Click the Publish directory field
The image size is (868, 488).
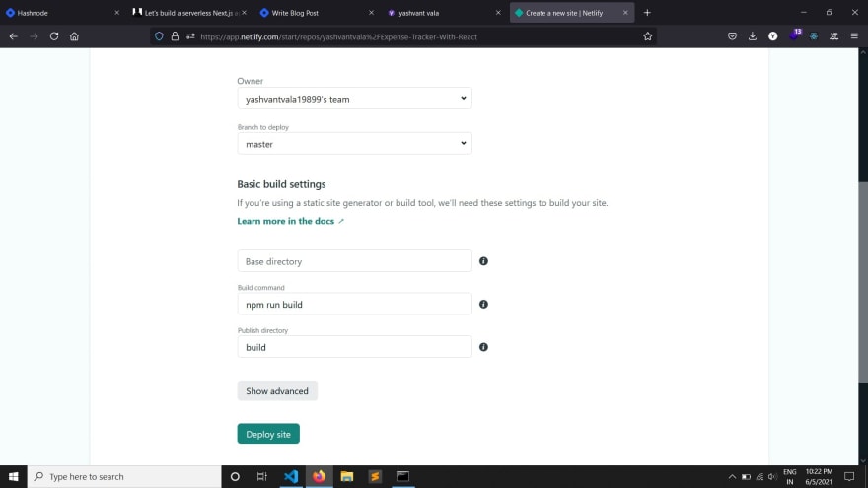coord(354,347)
